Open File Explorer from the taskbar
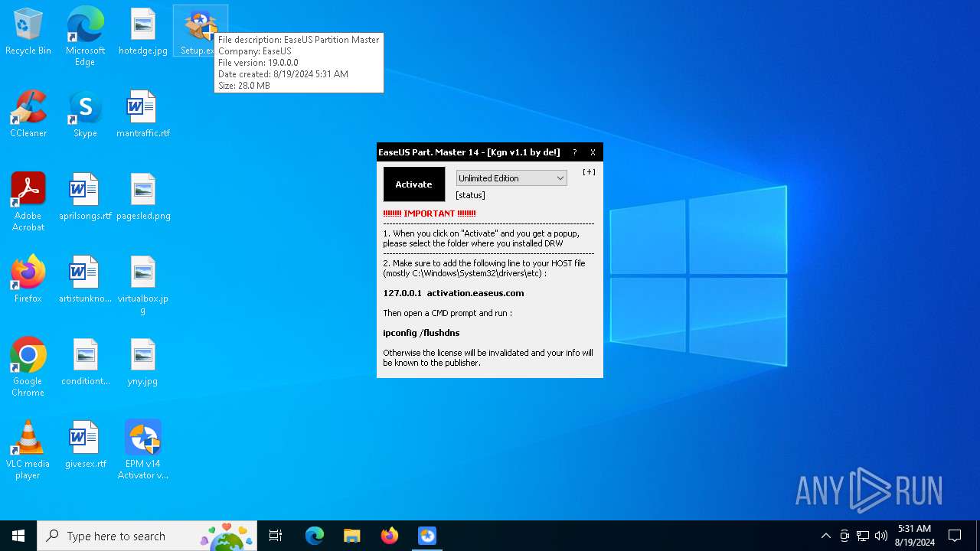The image size is (980, 551). point(351,536)
